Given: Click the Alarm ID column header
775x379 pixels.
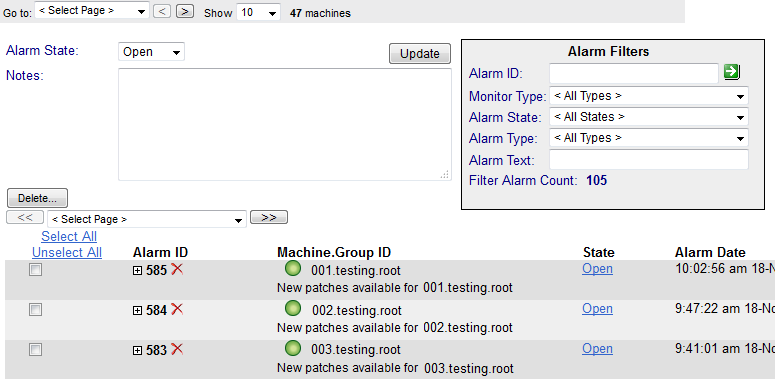Looking at the screenshot, I should (160, 253).
